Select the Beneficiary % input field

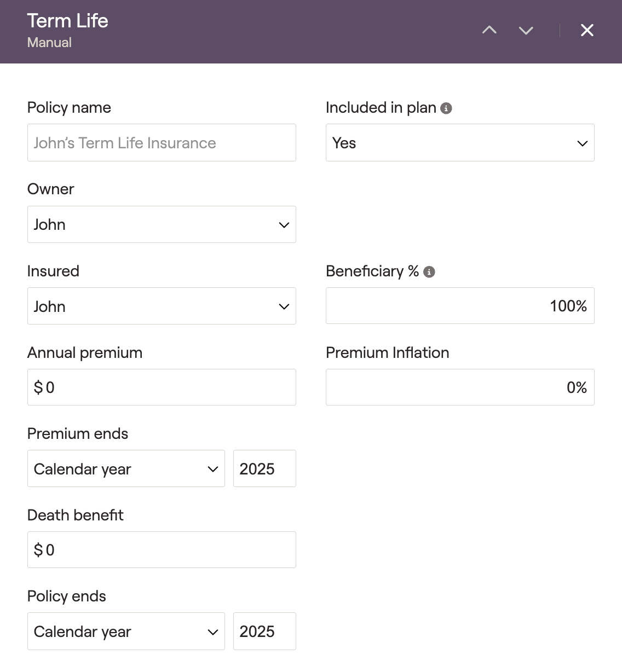(x=459, y=306)
